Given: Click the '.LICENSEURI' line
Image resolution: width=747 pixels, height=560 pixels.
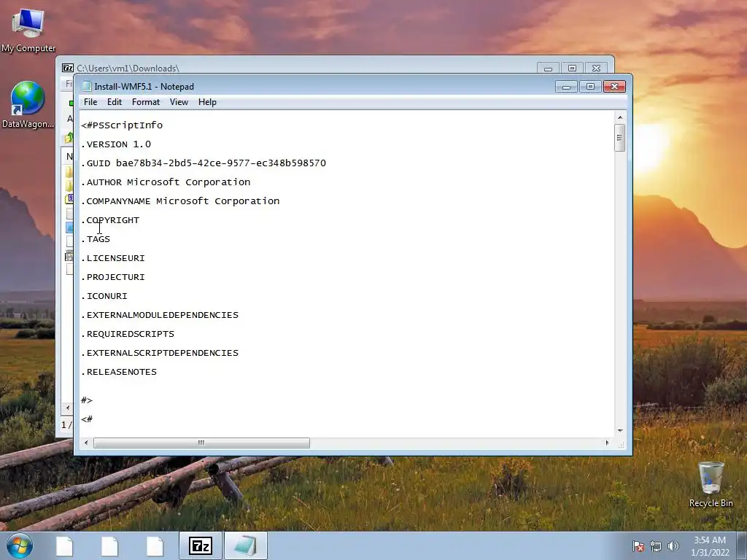Looking at the screenshot, I should [113, 258].
